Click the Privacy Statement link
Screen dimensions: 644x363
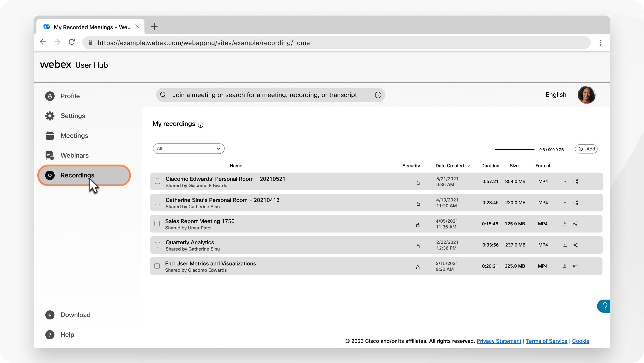coord(499,340)
